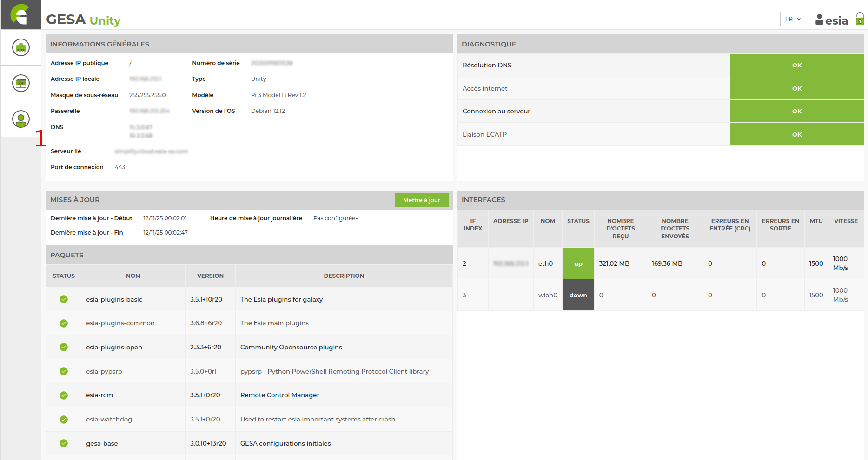This screenshot has width=868, height=460.
Task: Click the wlan0 'down' status cell
Action: (x=578, y=295)
